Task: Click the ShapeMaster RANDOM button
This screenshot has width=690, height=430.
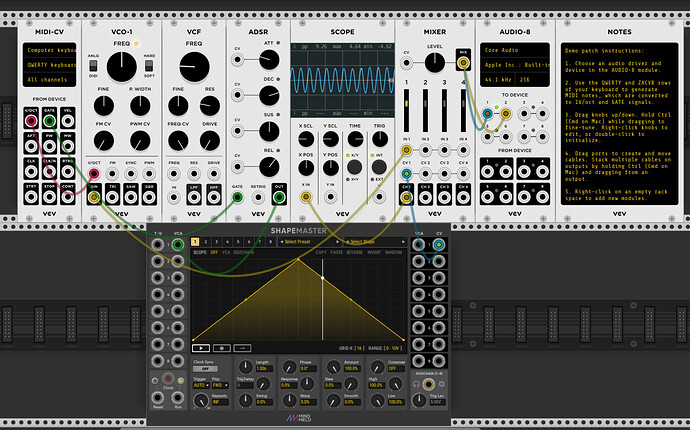Action: coord(393,253)
